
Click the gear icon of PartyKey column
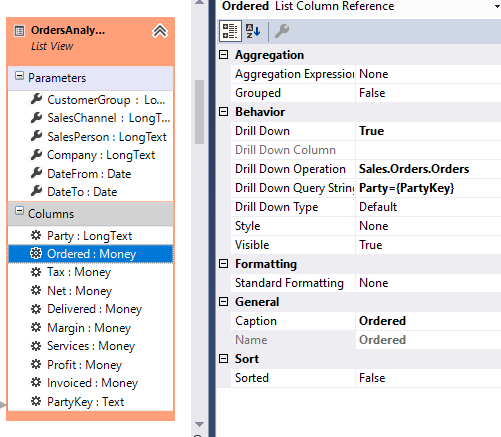point(36,401)
